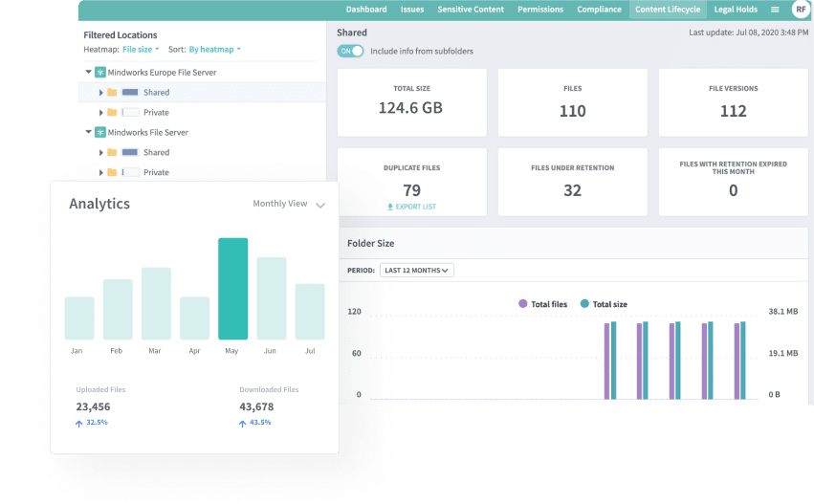
Task: Click heatmap bar of Shared under Mindworks File Server
Action: tap(130, 152)
